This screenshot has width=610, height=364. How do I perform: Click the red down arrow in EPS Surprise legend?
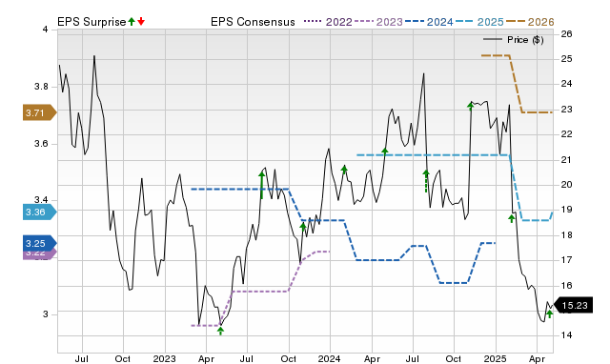141,21
